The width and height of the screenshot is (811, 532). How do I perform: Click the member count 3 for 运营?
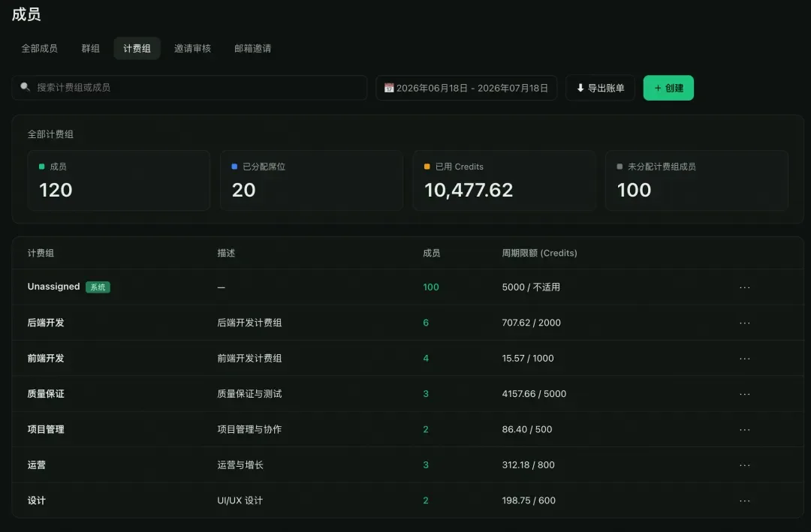[426, 464]
